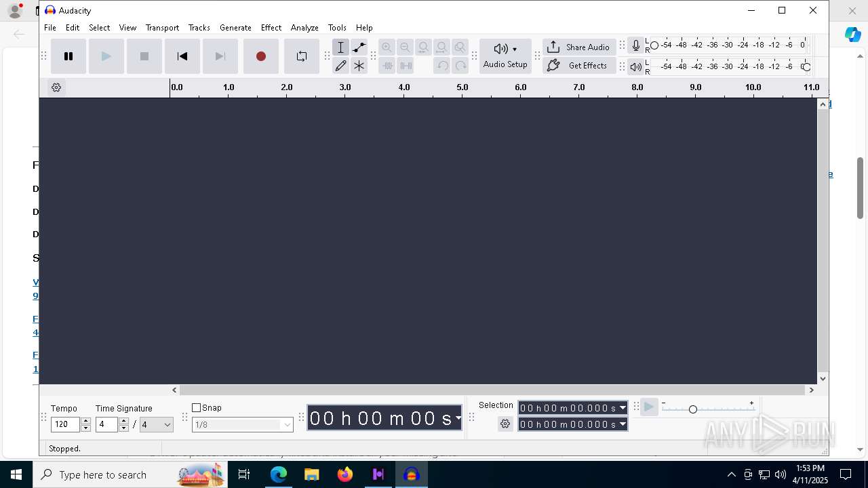Click the vertical scrollbar down arrow
This screenshot has height=488, width=868.
[x=823, y=379]
